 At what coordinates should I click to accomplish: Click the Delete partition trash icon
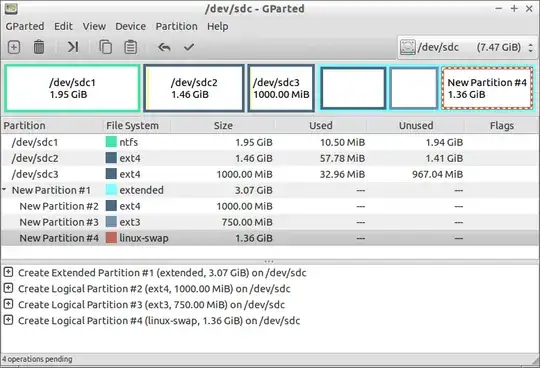click(39, 47)
